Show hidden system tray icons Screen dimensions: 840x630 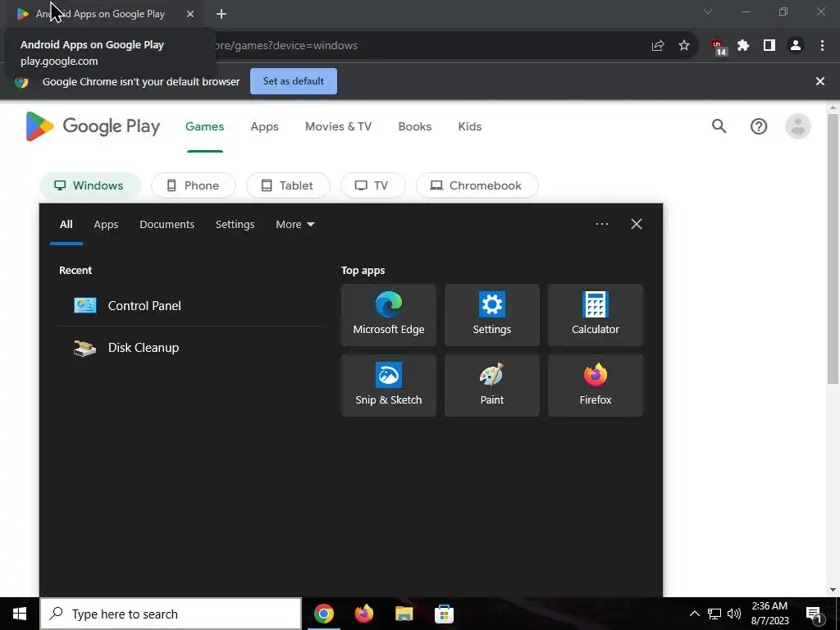pos(694,614)
